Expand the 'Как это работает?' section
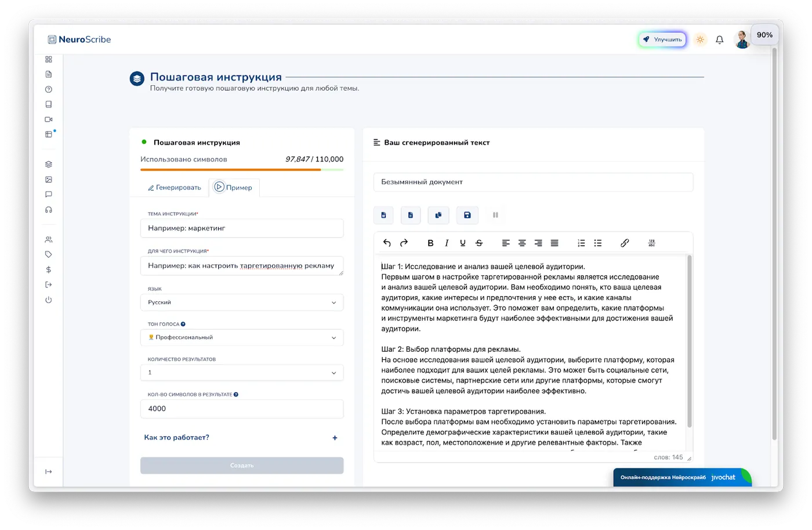 click(x=241, y=438)
